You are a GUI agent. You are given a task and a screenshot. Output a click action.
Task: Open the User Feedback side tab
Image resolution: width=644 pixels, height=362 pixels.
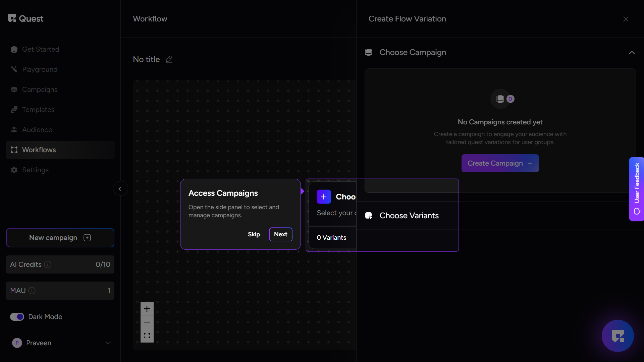pyautogui.click(x=636, y=189)
